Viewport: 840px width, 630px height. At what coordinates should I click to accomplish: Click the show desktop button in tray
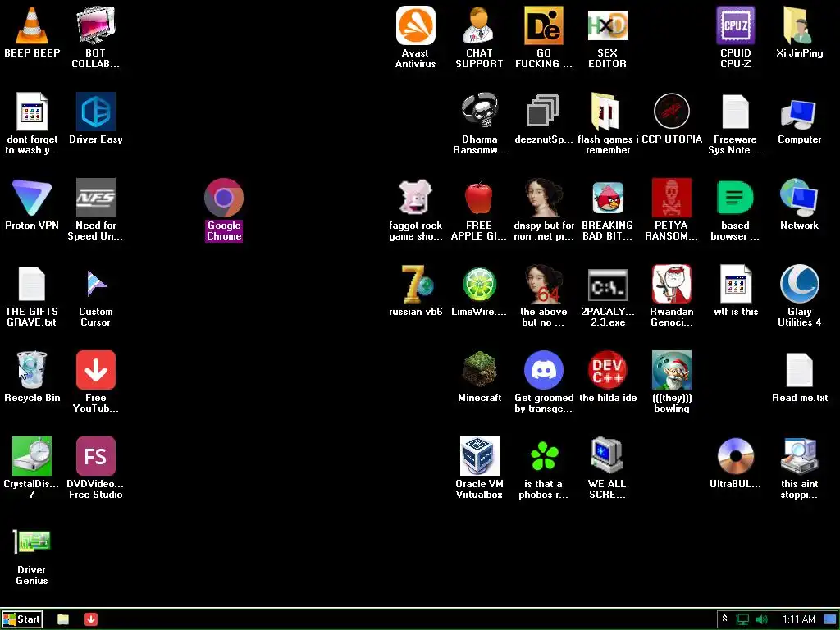point(829,619)
